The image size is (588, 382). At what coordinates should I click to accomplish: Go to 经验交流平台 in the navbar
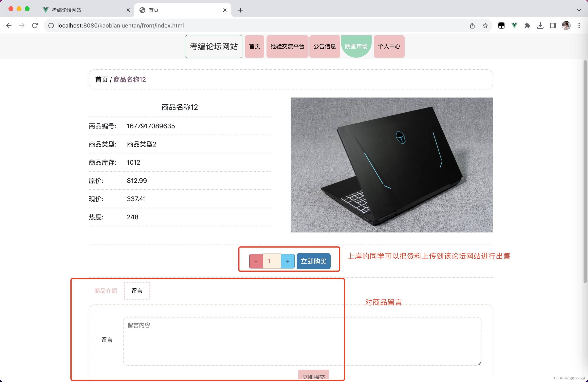[287, 46]
